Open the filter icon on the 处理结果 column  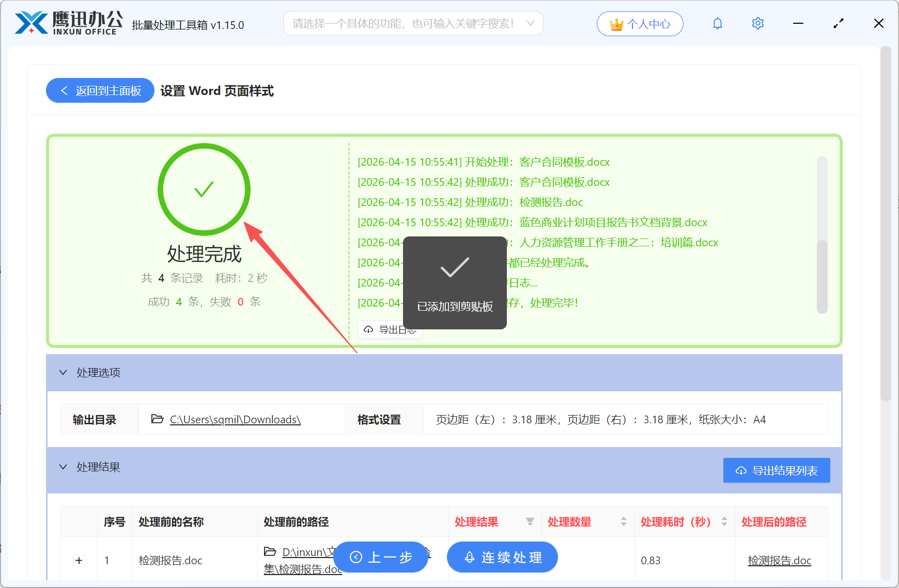531,522
